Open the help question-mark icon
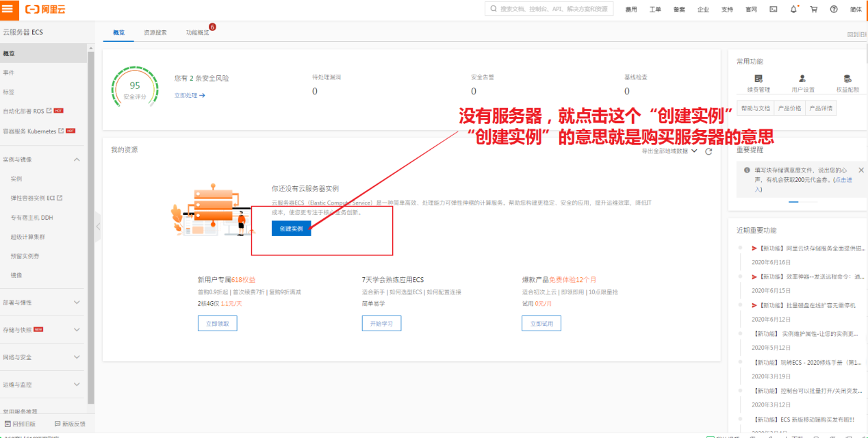The height and width of the screenshot is (438, 868). coord(834,10)
